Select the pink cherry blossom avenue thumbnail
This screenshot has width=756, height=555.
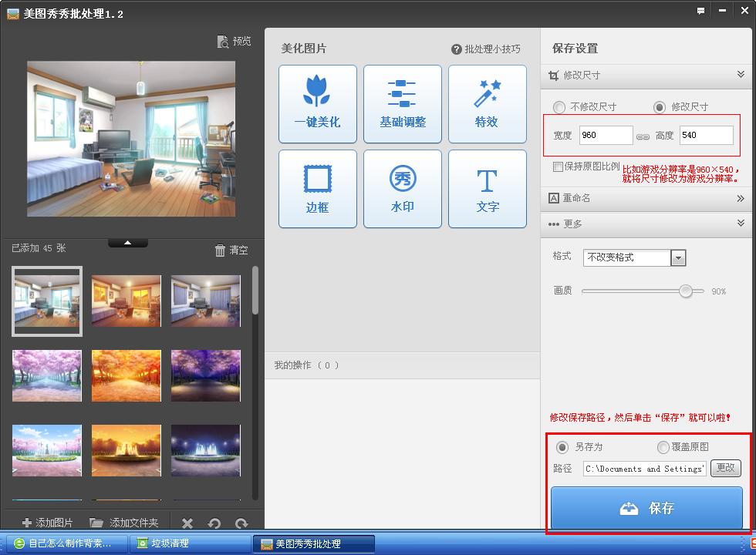[47, 376]
